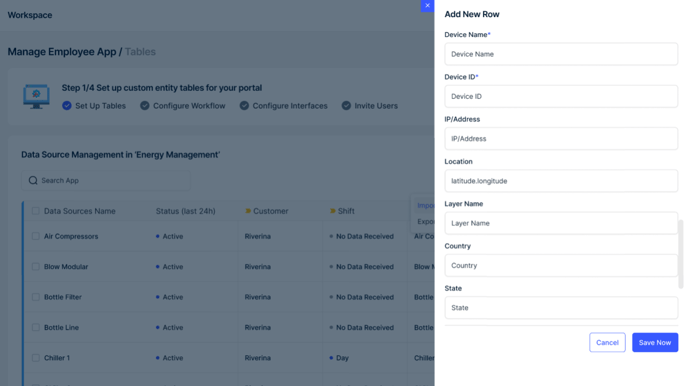This screenshot has width=688, height=386.
Task: Check the Air Compressors row checkbox
Action: (x=36, y=236)
